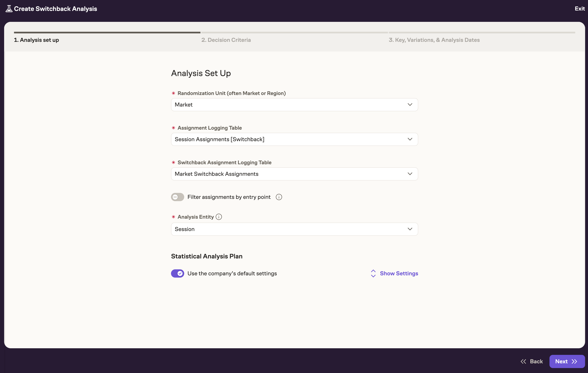Click the flask logo icon

9,8
